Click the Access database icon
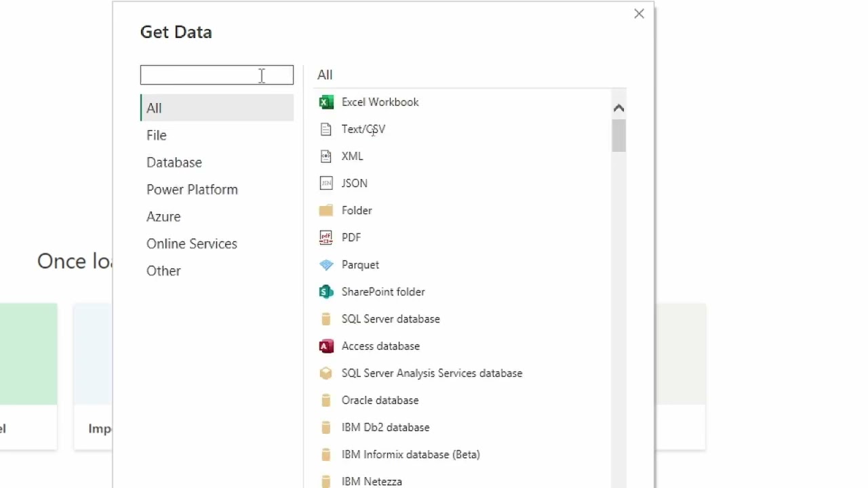The image size is (868, 488). 326,346
